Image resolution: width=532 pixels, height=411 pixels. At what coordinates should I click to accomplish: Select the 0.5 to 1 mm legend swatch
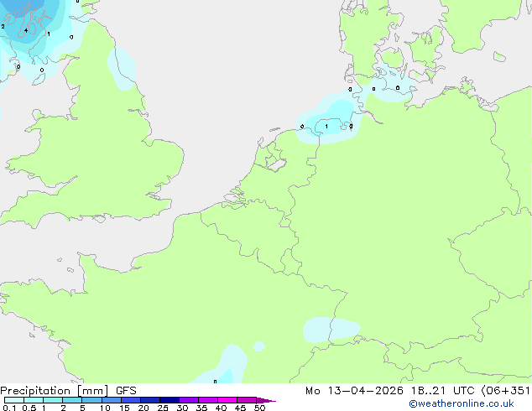[34, 400]
